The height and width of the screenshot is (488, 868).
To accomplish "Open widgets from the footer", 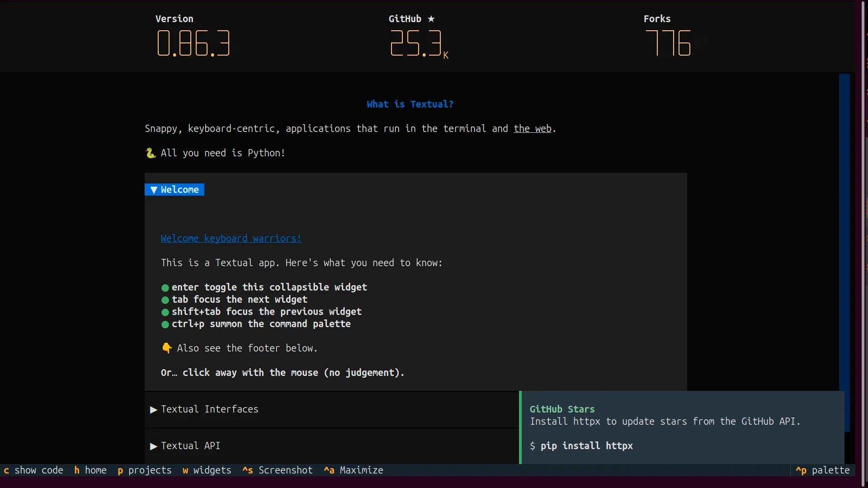I will pos(207,470).
